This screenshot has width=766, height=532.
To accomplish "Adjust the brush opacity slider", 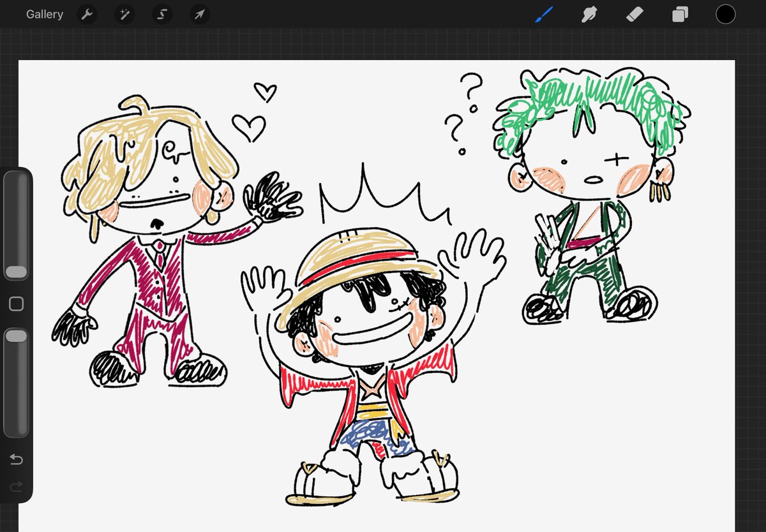I will 16,381.
